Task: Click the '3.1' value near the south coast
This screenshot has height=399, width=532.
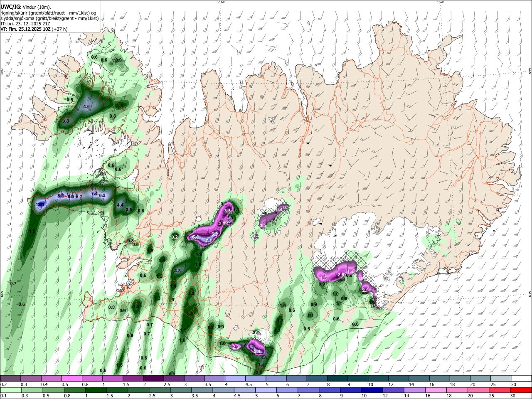Action: click(261, 365)
